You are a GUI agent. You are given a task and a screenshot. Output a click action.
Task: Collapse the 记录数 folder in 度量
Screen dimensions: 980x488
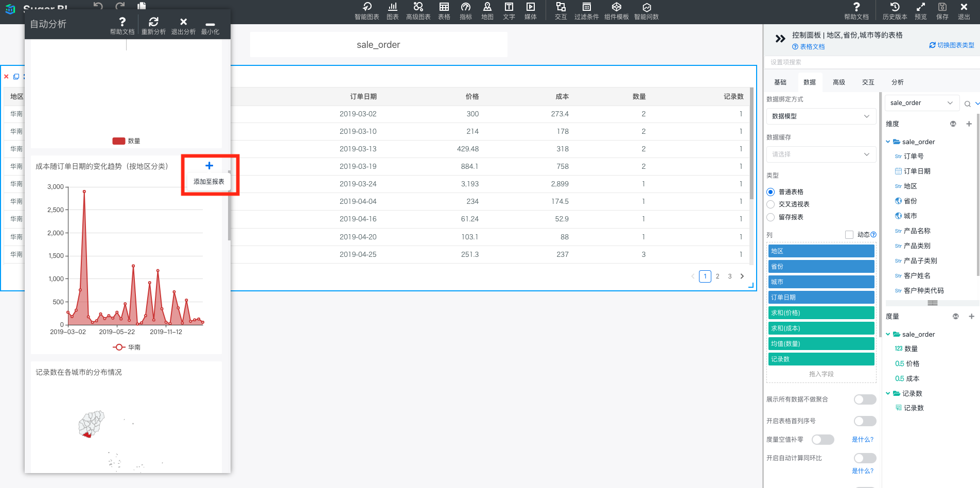(x=888, y=394)
